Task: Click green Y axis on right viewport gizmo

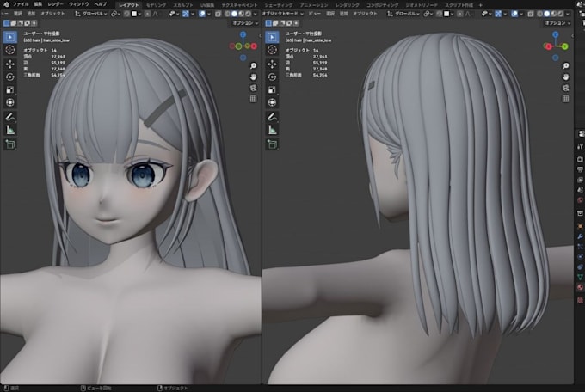Action: (565, 46)
